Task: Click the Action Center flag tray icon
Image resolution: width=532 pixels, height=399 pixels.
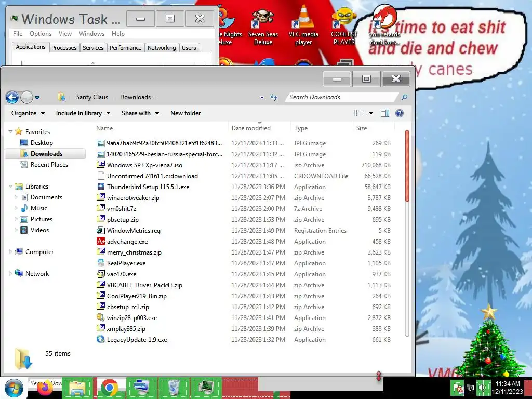Action: tap(457, 388)
